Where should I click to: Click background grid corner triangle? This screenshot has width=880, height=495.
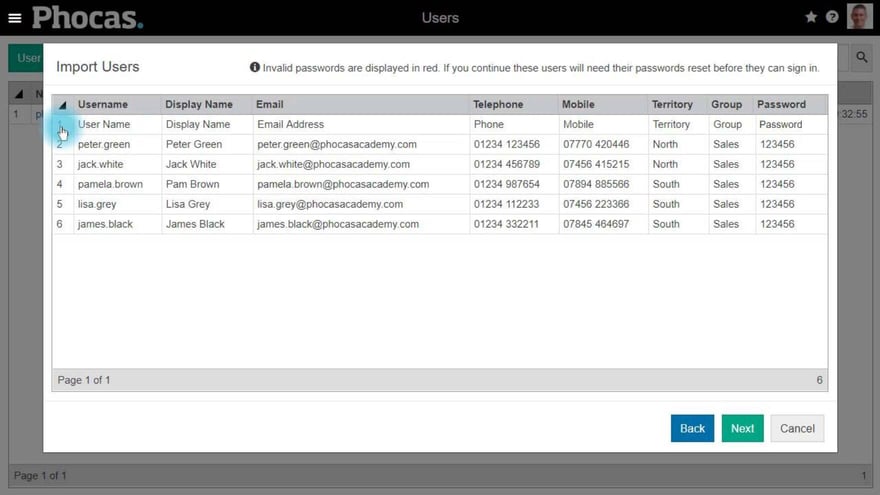click(x=19, y=94)
